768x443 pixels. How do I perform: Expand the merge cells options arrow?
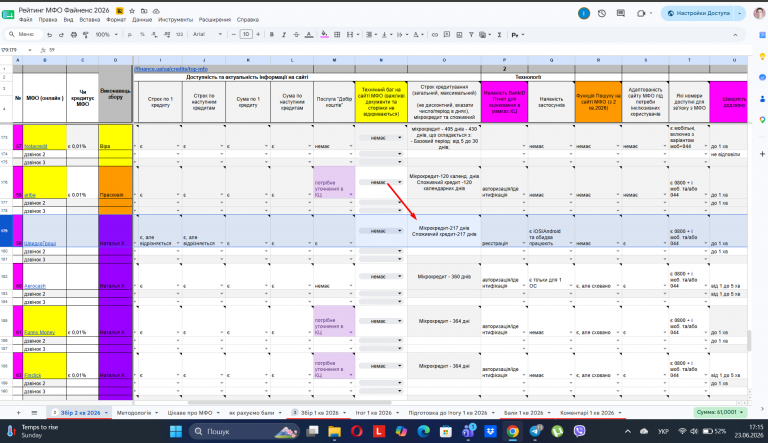click(x=358, y=35)
